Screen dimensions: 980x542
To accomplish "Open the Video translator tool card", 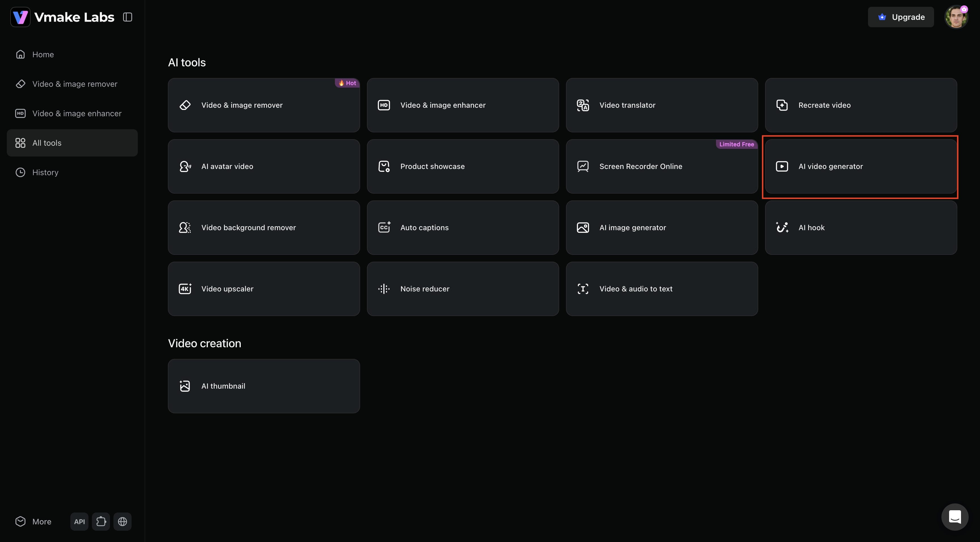I will click(x=662, y=105).
